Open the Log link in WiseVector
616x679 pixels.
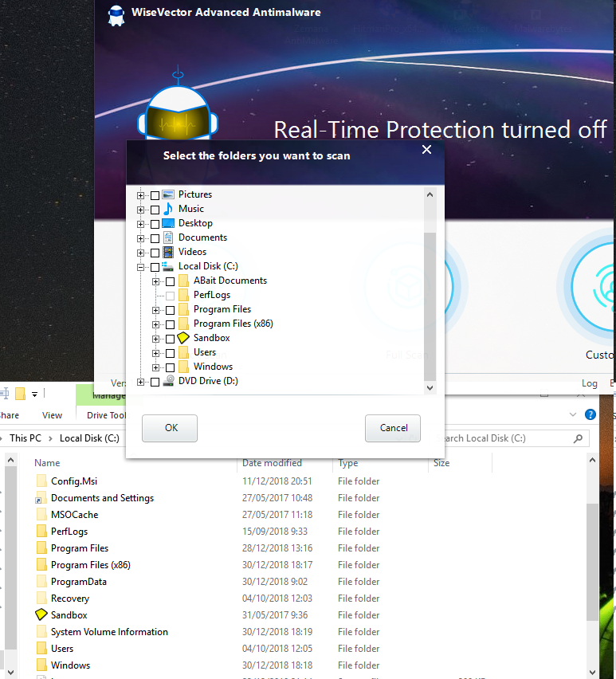[x=589, y=383]
